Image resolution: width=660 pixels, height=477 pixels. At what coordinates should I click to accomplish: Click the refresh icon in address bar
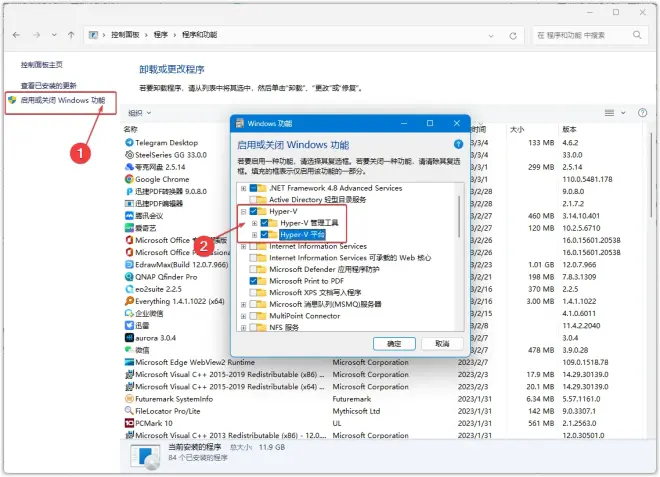point(513,36)
